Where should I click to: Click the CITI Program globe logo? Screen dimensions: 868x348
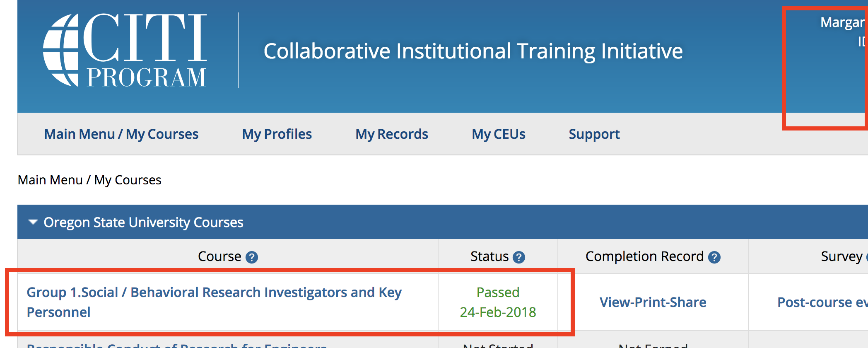[62, 50]
